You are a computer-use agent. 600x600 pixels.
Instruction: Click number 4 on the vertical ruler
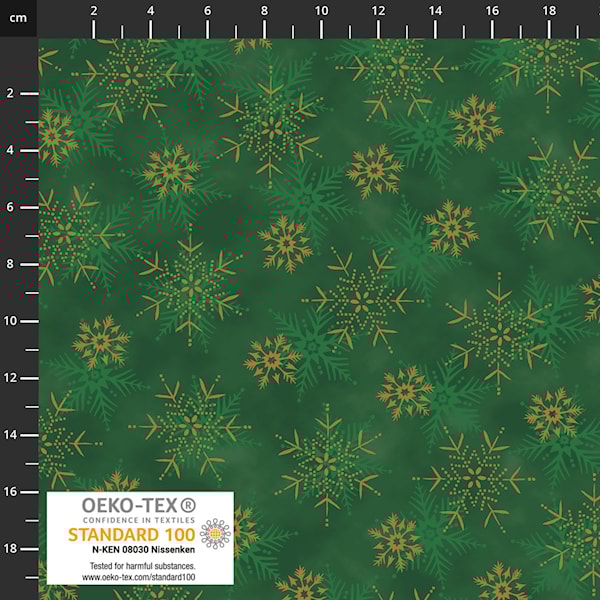(x=9, y=150)
